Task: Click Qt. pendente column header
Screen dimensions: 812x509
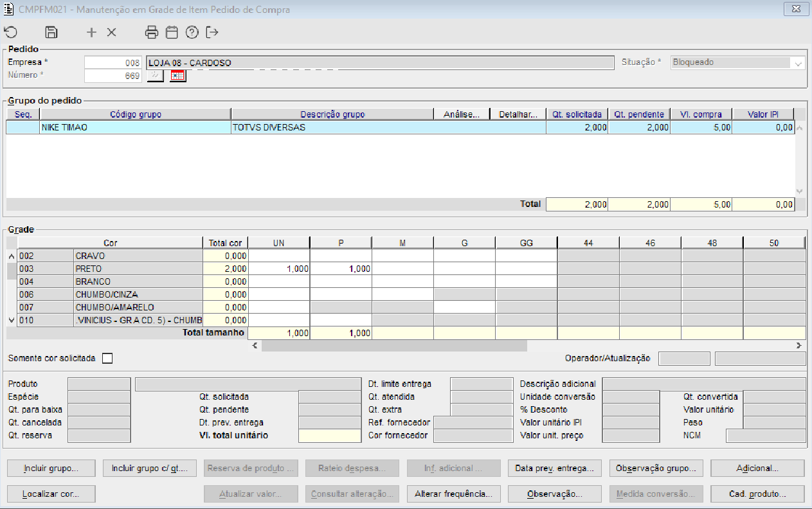Action: tap(639, 114)
